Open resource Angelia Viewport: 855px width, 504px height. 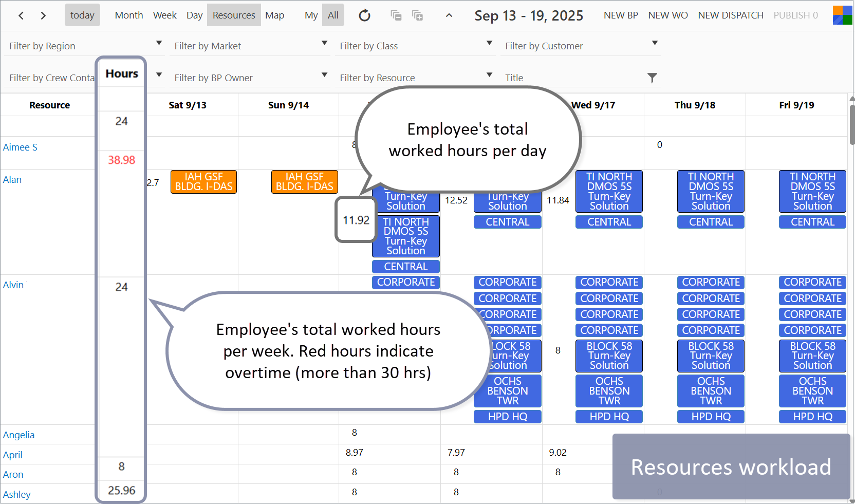pyautogui.click(x=19, y=435)
